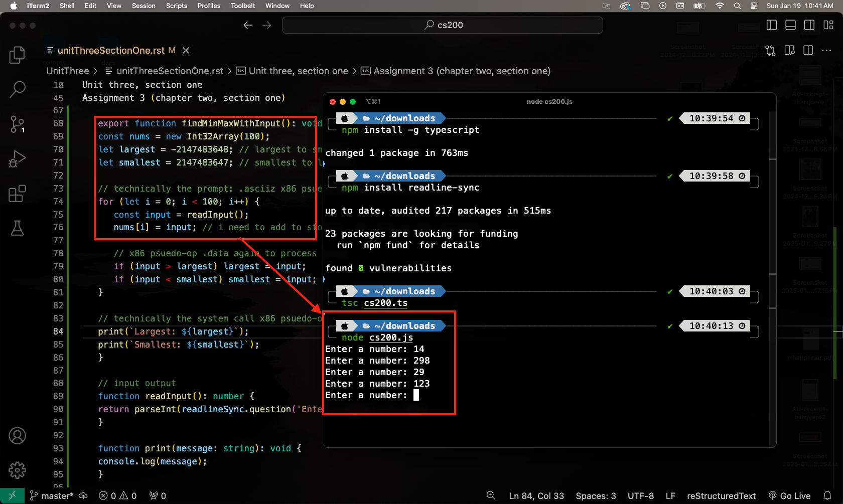Open the Testing flask view
Image resolution: width=843 pixels, height=504 pixels.
pos(17,228)
